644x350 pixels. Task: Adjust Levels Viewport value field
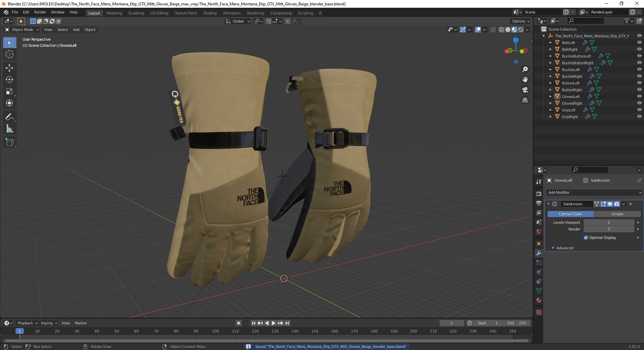(x=609, y=222)
